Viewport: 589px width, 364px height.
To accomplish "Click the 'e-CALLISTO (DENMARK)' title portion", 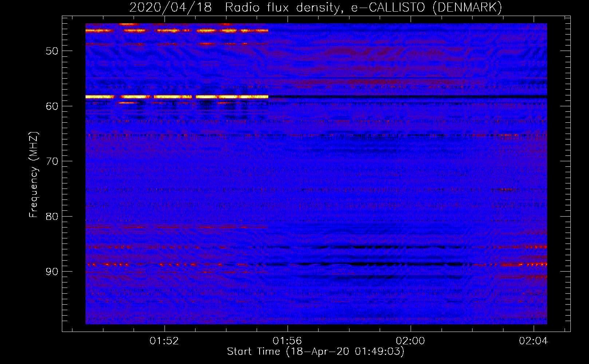I will pyautogui.click(x=426, y=8).
